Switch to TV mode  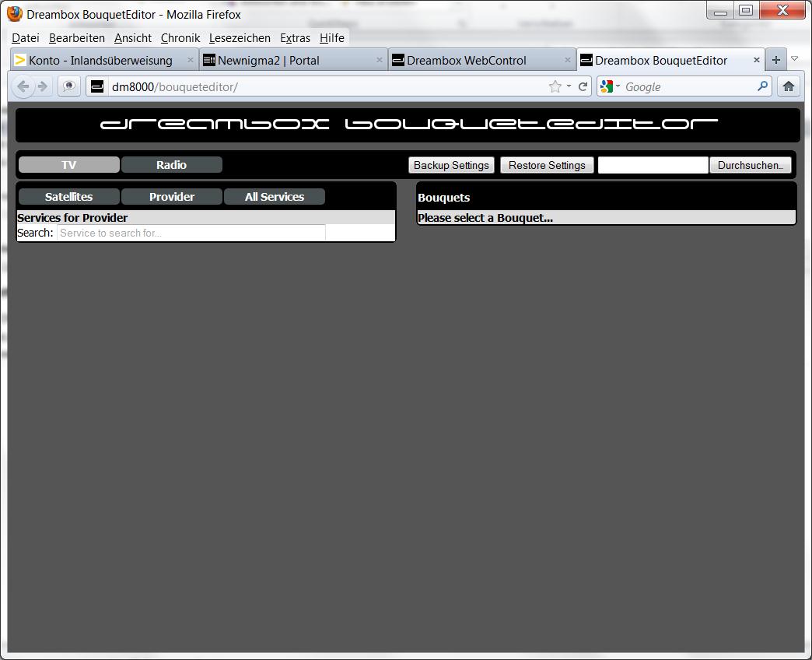(x=69, y=165)
